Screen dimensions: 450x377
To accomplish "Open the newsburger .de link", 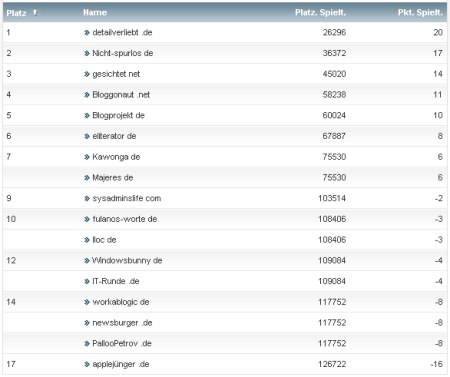I will pyautogui.click(x=122, y=323).
